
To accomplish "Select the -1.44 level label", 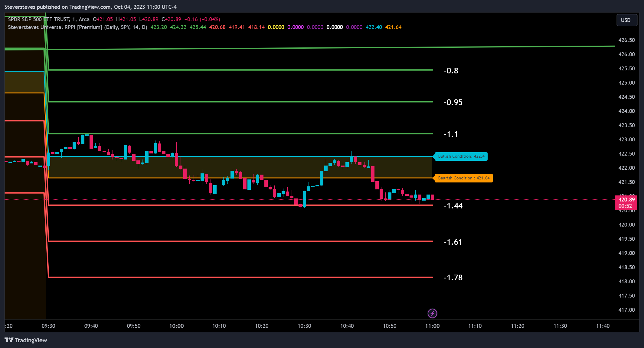I will [453, 206].
